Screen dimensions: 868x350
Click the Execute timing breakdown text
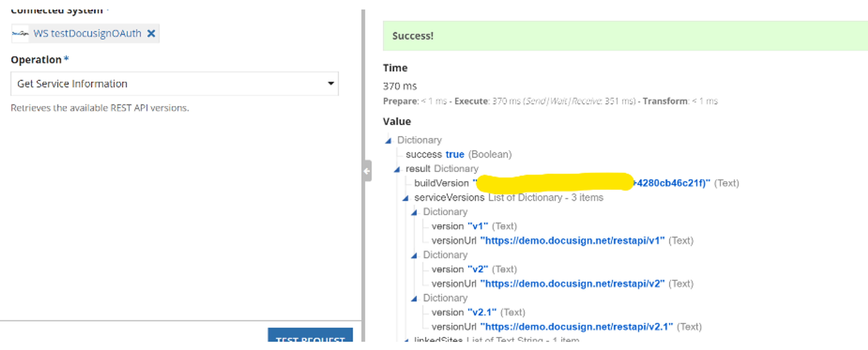point(545,101)
